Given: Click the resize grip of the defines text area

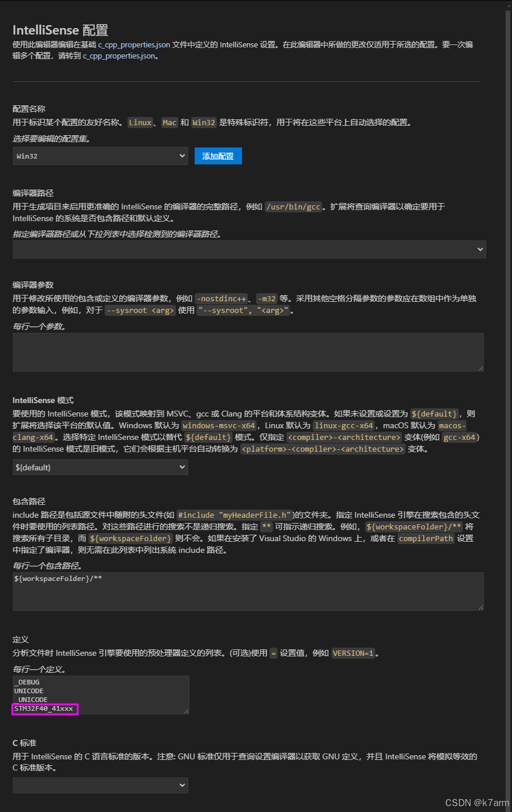Looking at the screenshot, I should [x=186, y=711].
